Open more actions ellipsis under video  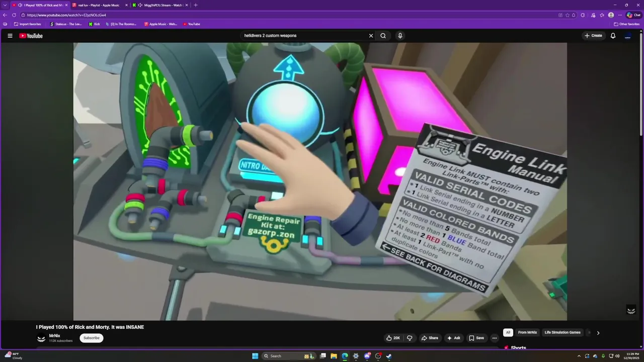click(x=494, y=338)
